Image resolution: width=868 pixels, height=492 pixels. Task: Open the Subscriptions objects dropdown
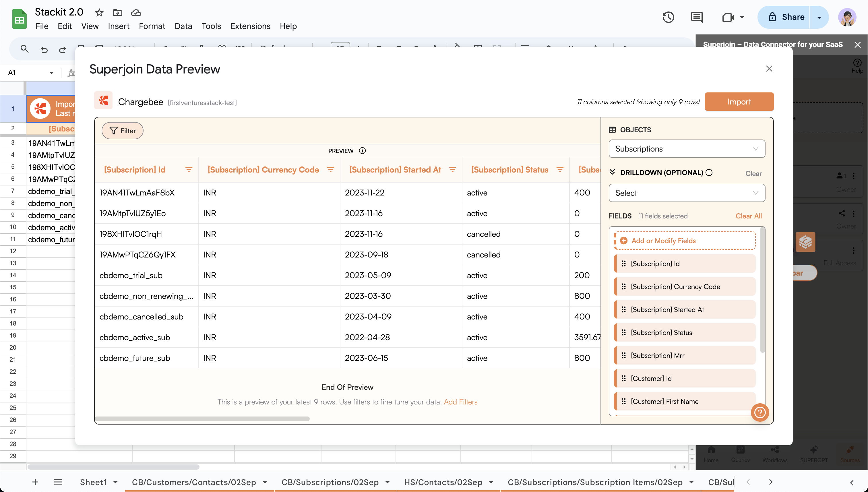(x=687, y=149)
